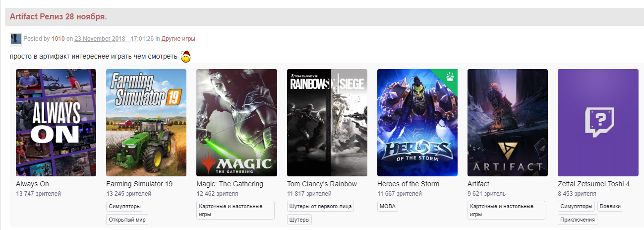Click the Tom Clancy's Rainbow title text
644x230 pixels.
326,184
